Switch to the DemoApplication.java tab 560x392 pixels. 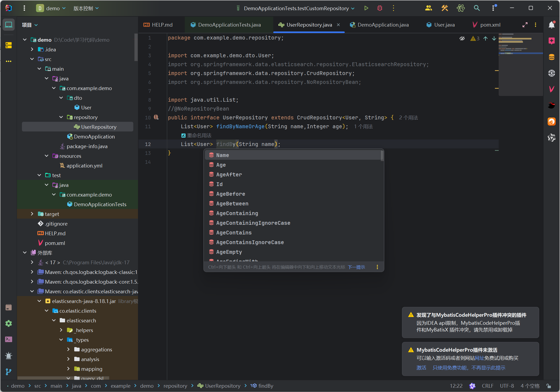[379, 25]
